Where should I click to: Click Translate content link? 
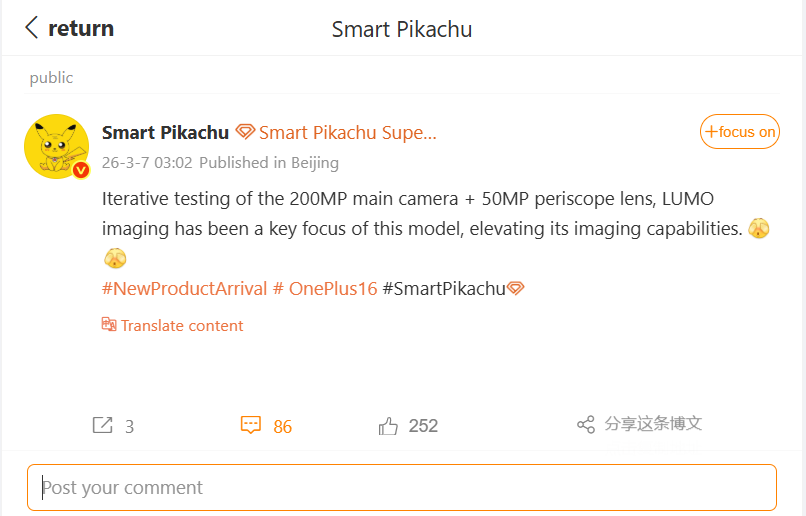tap(181, 325)
